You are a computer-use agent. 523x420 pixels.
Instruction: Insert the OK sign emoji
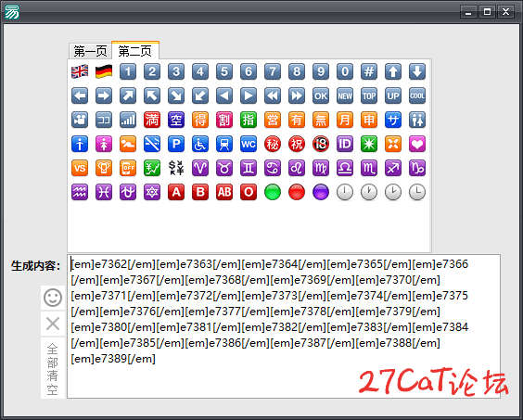[321, 96]
